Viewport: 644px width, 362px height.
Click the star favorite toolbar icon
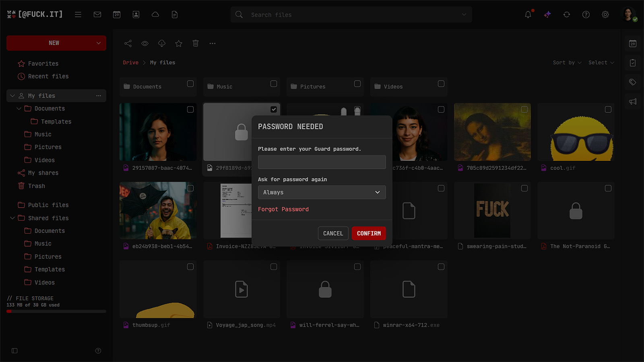179,43
